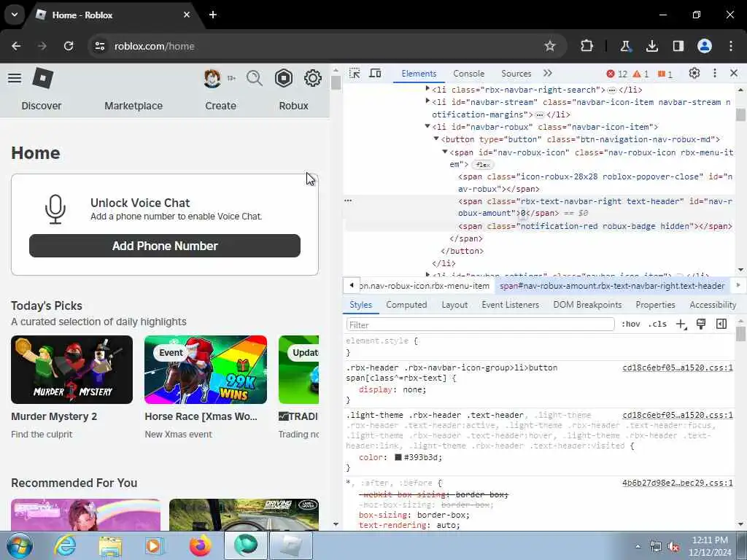Viewport: 747px width, 560px height.
Task: Collapse the nav-robux-icon span node
Action: pyautogui.click(x=445, y=152)
